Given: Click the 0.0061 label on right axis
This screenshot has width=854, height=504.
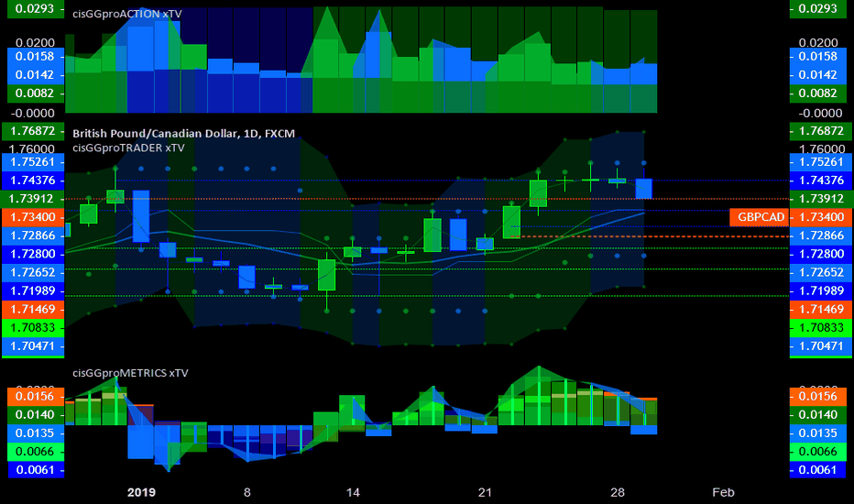Looking at the screenshot, I should pos(818,470).
